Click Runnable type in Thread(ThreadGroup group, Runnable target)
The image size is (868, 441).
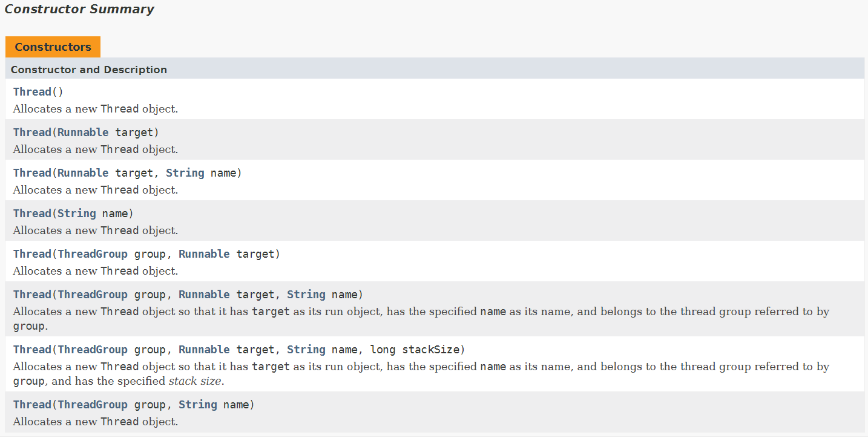point(204,254)
